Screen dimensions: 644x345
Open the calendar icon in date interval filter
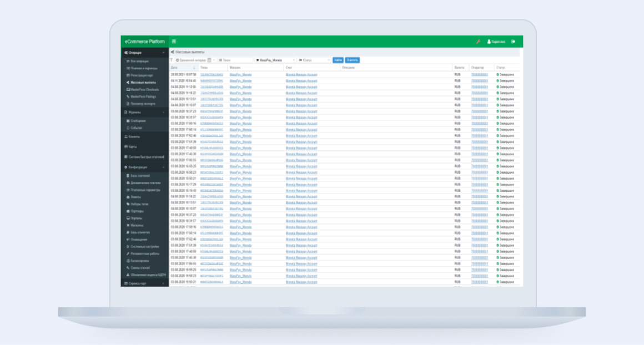click(209, 60)
